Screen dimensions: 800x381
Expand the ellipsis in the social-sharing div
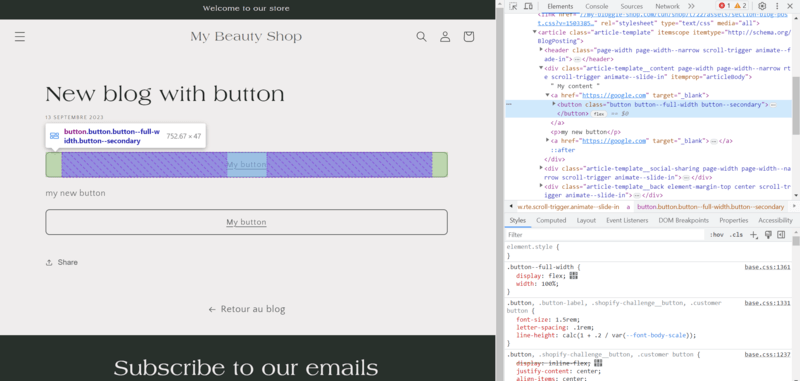click(686, 177)
